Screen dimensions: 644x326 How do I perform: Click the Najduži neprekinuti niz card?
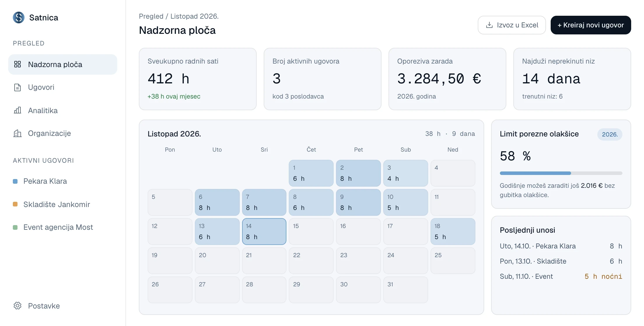572,79
